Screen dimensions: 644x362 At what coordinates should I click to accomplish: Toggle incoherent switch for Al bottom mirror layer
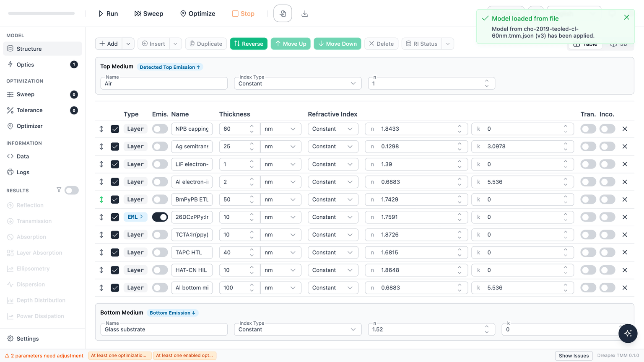607,288
